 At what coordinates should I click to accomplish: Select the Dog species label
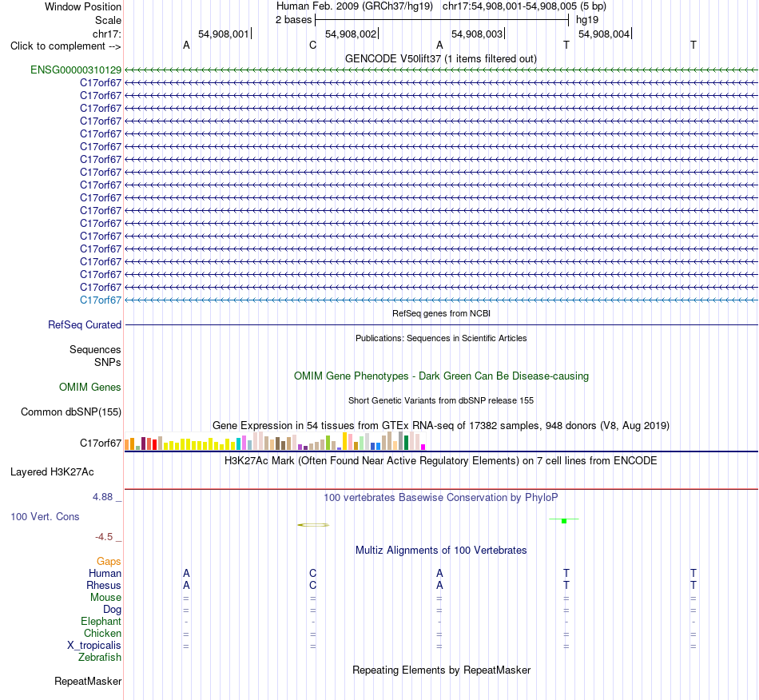coord(113,610)
